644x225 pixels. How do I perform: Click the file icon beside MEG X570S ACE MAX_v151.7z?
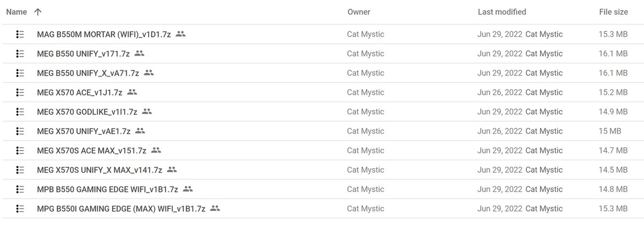pyautogui.click(x=20, y=150)
